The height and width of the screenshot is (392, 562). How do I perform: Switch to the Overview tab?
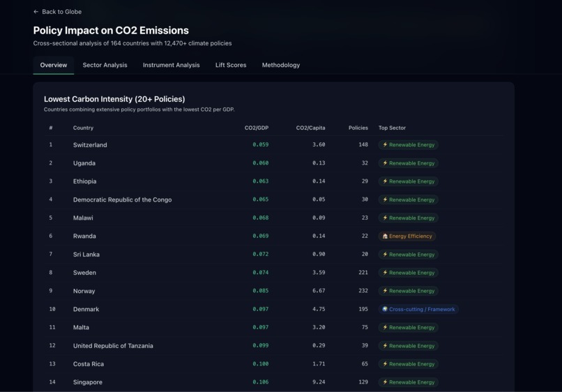tap(54, 65)
